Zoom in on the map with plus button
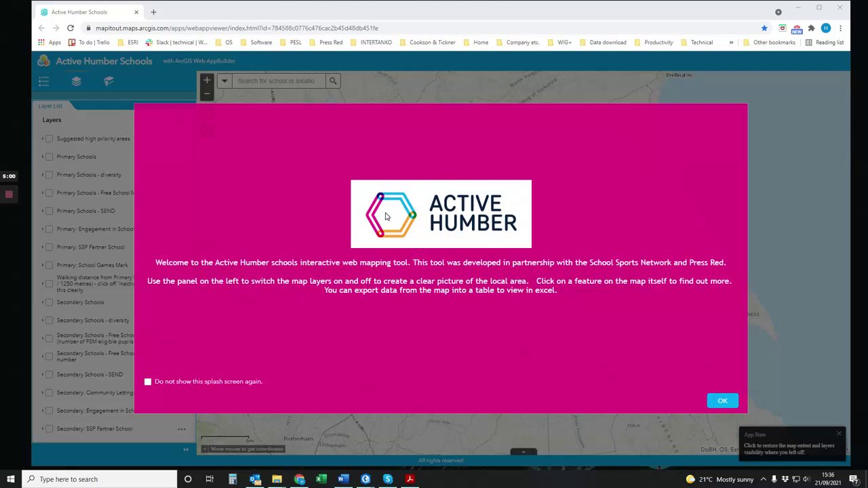This screenshot has height=488, width=868. coord(207,81)
